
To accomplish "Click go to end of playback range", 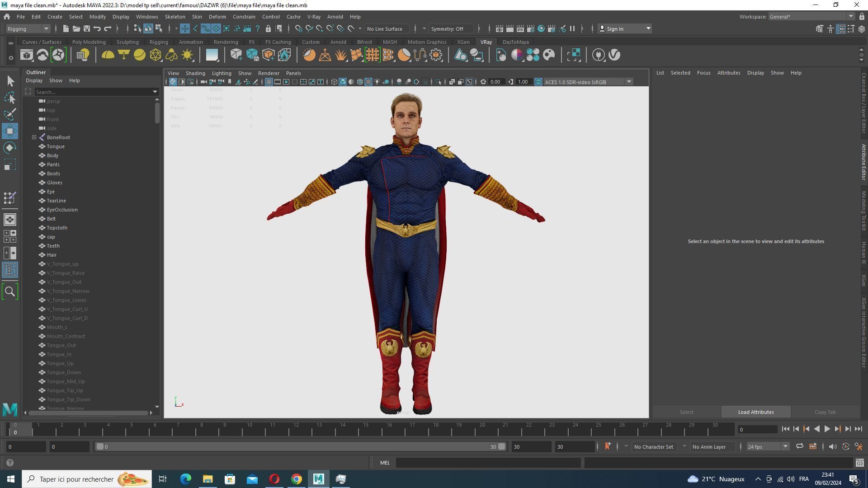I will (859, 429).
